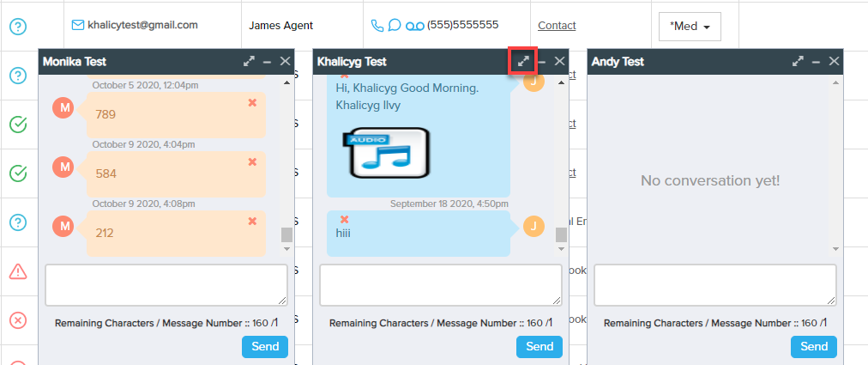Expand the Andy Test chat window
Screen dimensions: 868x365
click(798, 61)
